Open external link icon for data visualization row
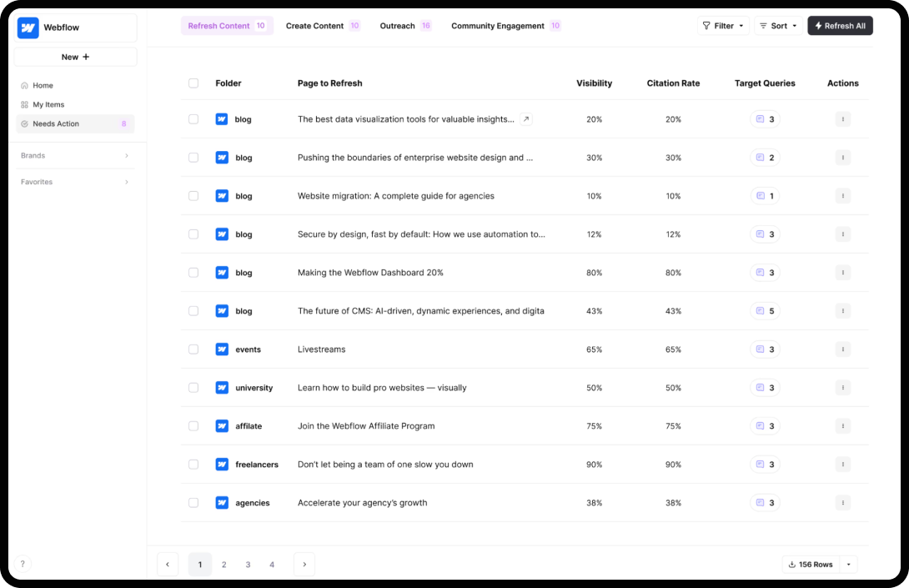This screenshot has width=909, height=588. click(x=525, y=119)
